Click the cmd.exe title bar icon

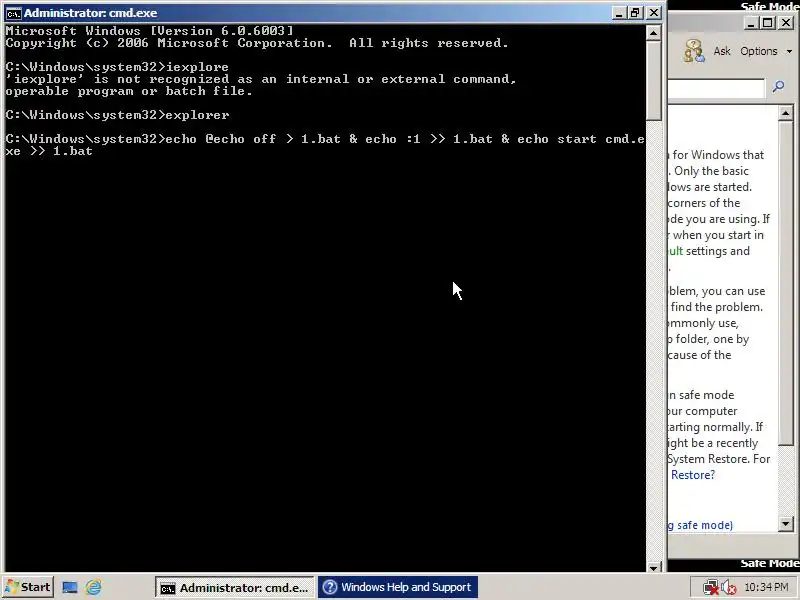13,13
